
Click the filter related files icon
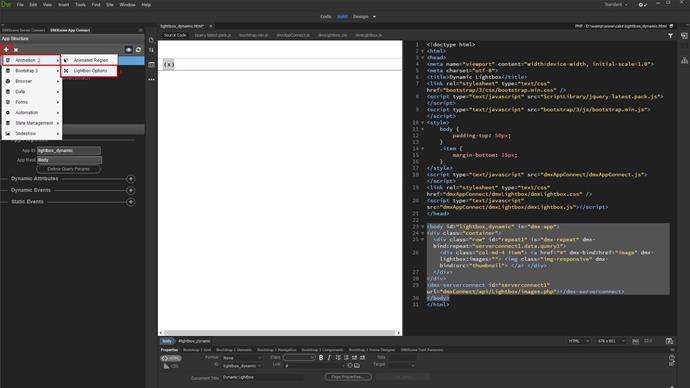point(670,36)
